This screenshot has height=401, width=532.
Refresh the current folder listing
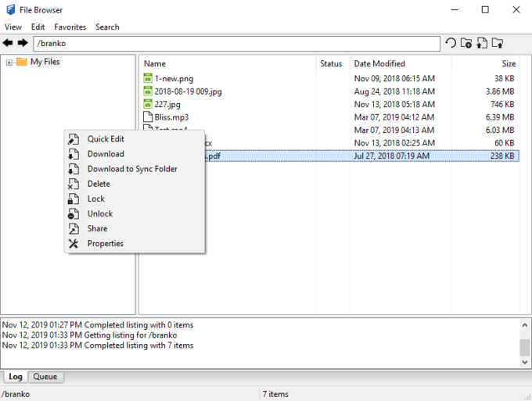pyautogui.click(x=451, y=44)
